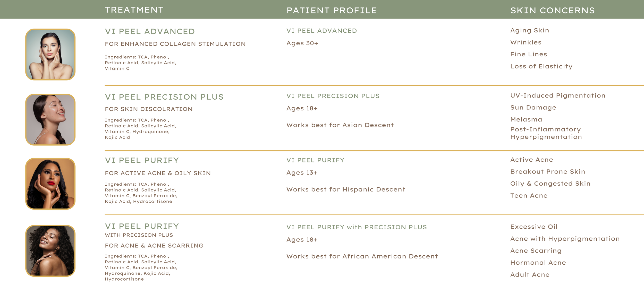The image size is (644, 286).
Task: Select the PATIENT PROFILE column header
Action: click(332, 10)
